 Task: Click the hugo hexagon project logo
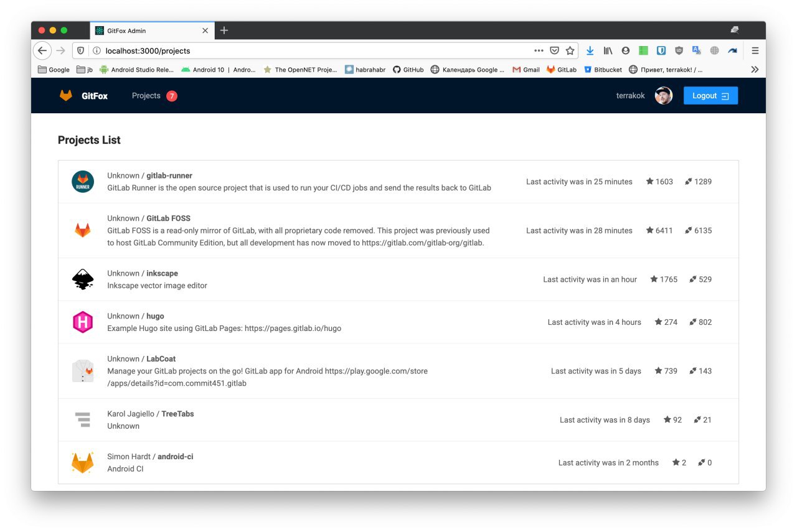tap(83, 322)
